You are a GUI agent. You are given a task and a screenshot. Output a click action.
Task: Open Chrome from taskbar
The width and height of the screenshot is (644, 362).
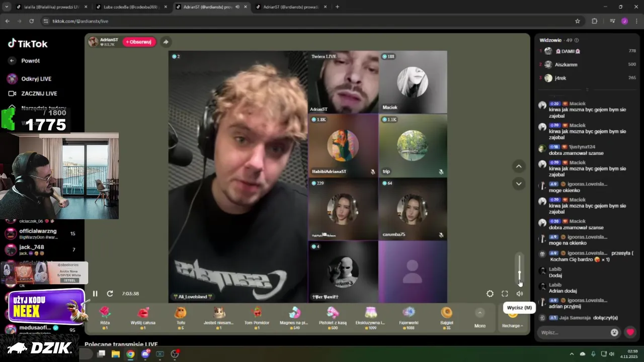point(130,354)
